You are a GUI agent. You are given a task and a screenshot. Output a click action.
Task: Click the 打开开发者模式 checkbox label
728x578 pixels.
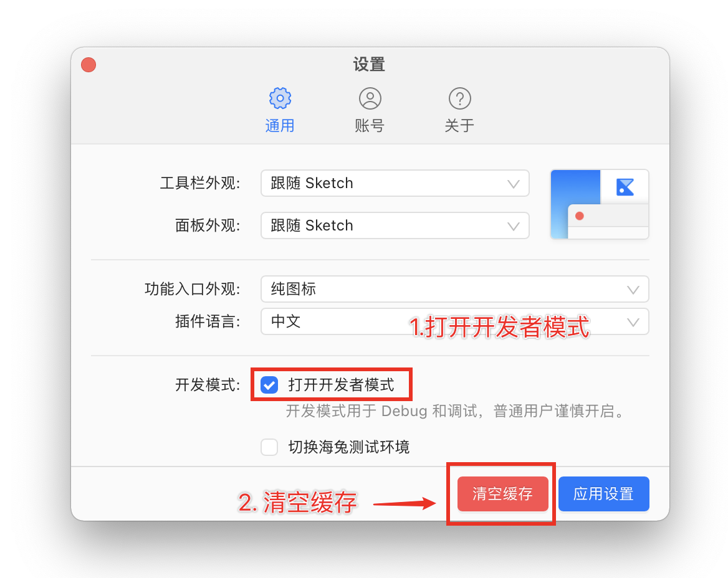pyautogui.click(x=342, y=384)
